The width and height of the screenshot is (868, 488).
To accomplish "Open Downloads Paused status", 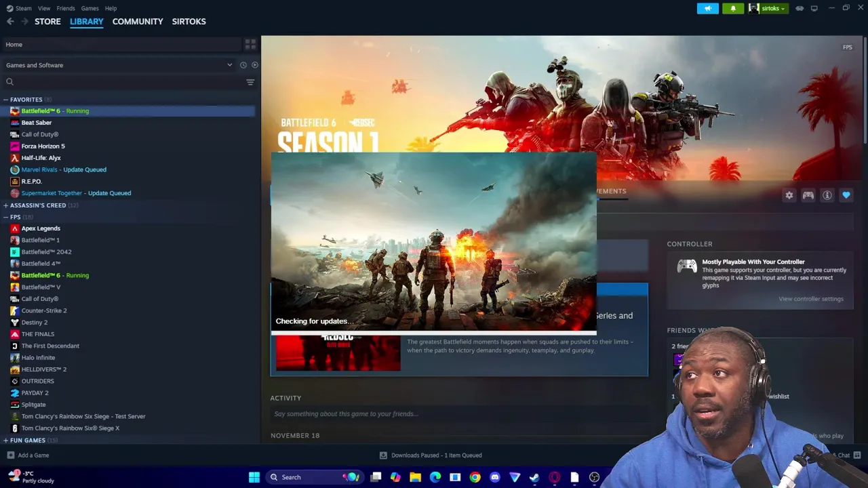I will pos(431,455).
